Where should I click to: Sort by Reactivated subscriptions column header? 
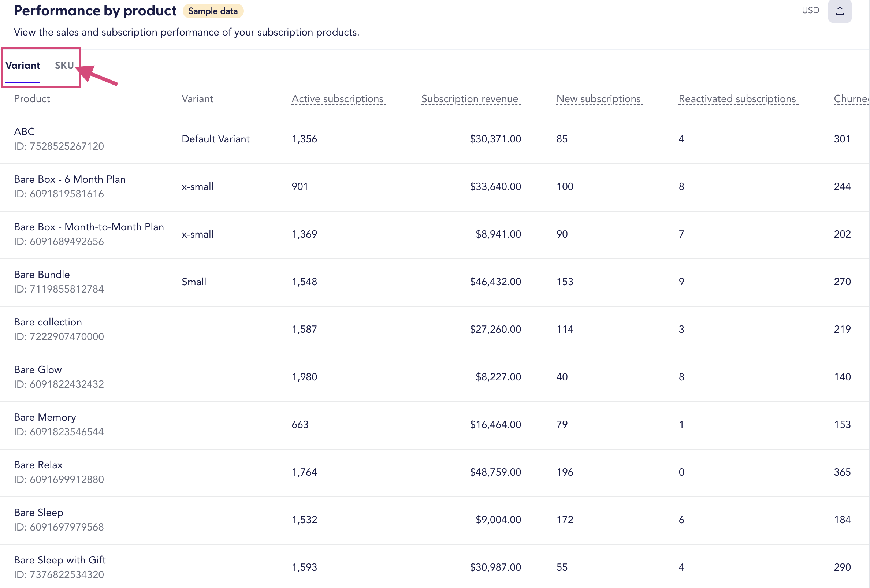tap(738, 99)
